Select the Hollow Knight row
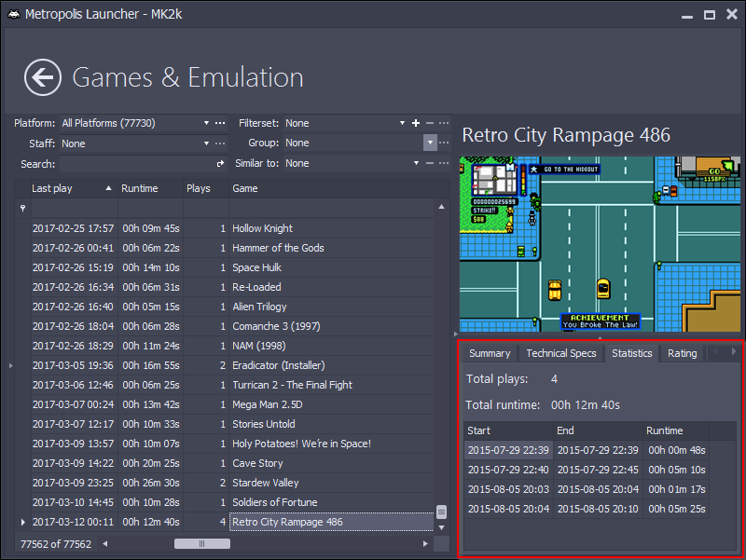 [x=232, y=228]
